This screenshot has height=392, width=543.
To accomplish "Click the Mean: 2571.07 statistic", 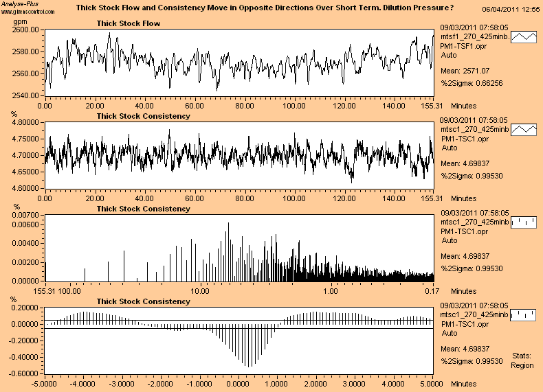I will click(x=465, y=71).
